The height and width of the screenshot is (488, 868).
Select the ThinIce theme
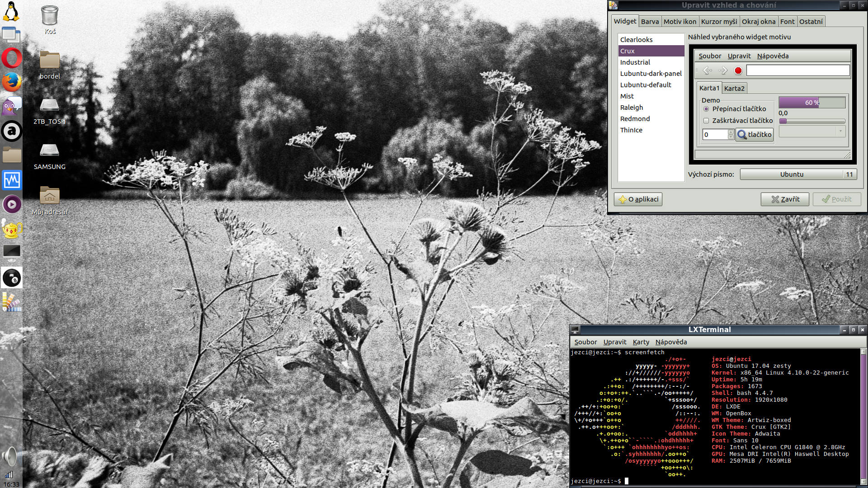click(x=651, y=130)
